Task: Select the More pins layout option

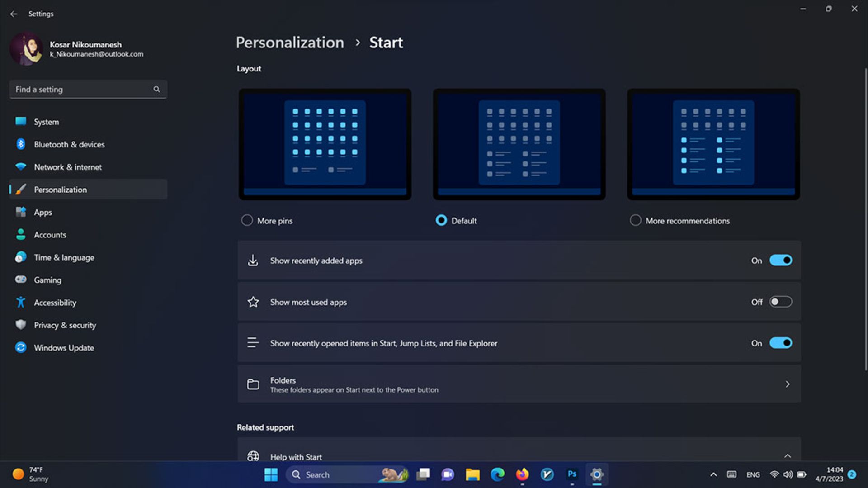Action: pos(247,220)
